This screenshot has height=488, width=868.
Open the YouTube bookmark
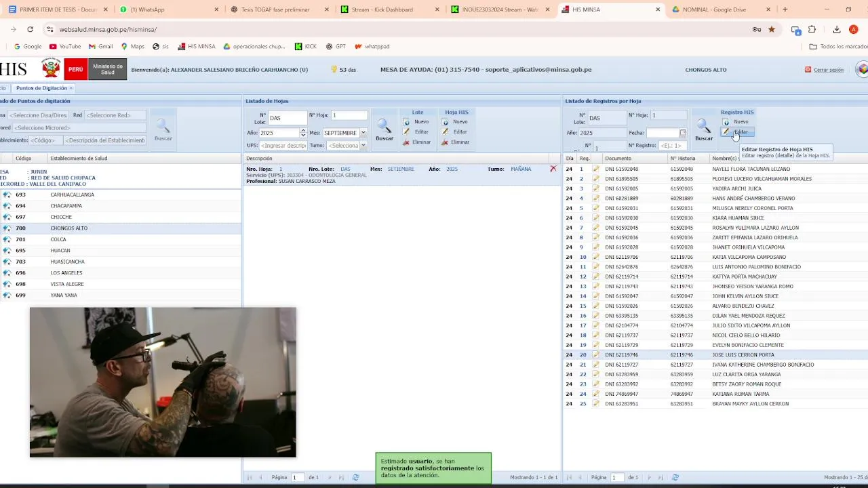pos(64,47)
